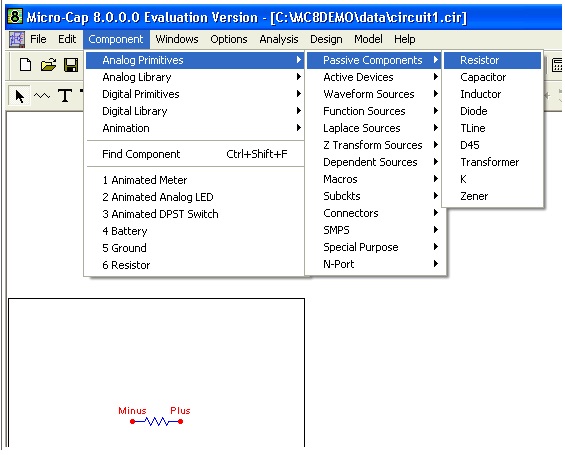Click the resistor symbol in the schematic
565x455 pixels.
pyautogui.click(x=156, y=421)
